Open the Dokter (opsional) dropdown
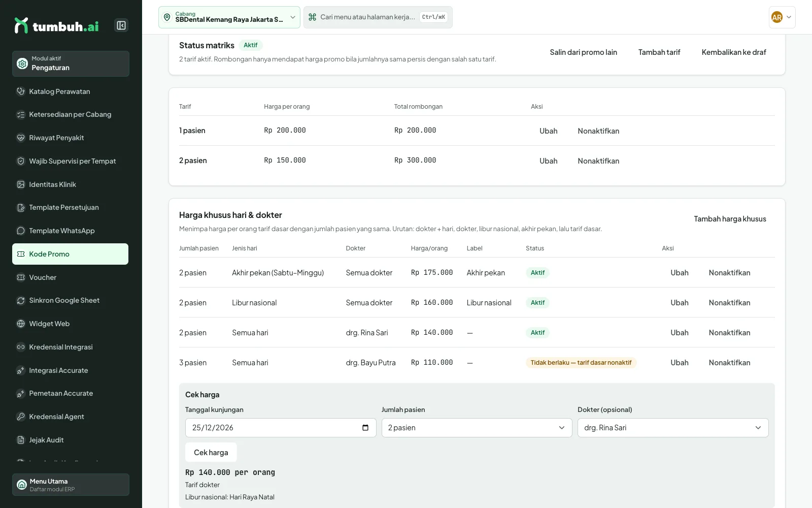The width and height of the screenshot is (812, 508). click(x=673, y=428)
